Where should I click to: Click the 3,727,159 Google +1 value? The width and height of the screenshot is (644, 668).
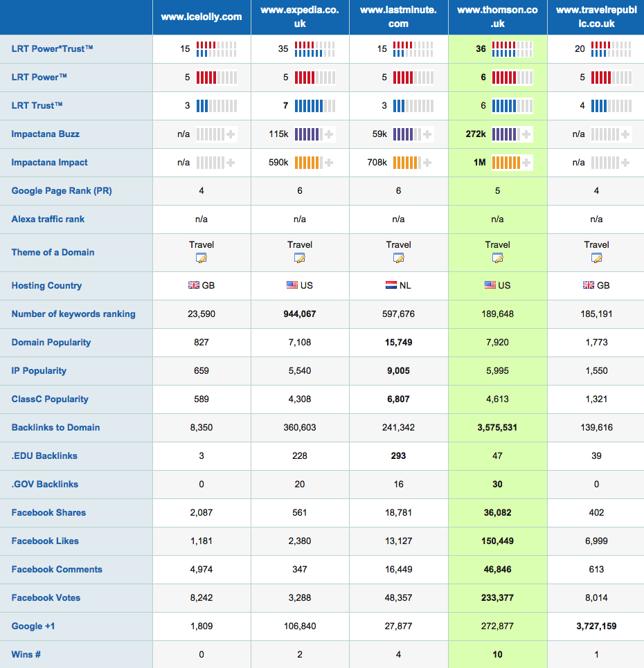[596, 626]
